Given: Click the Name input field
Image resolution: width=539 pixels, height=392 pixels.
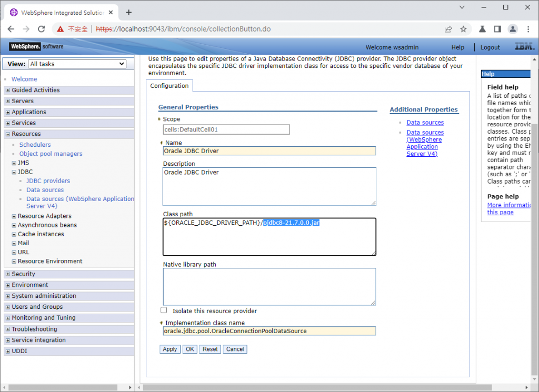Looking at the screenshot, I should coord(269,151).
